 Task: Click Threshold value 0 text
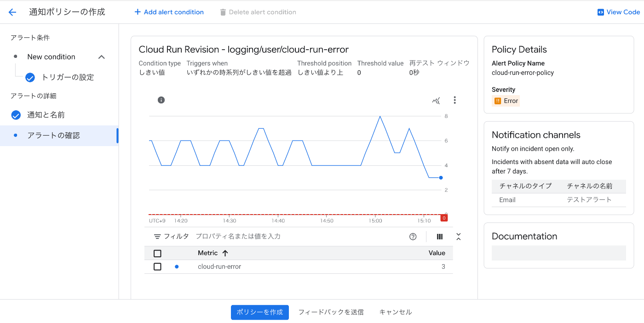[359, 73]
